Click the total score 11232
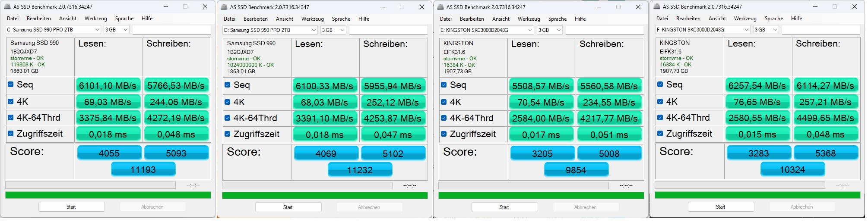868x222 pixels. [360, 170]
